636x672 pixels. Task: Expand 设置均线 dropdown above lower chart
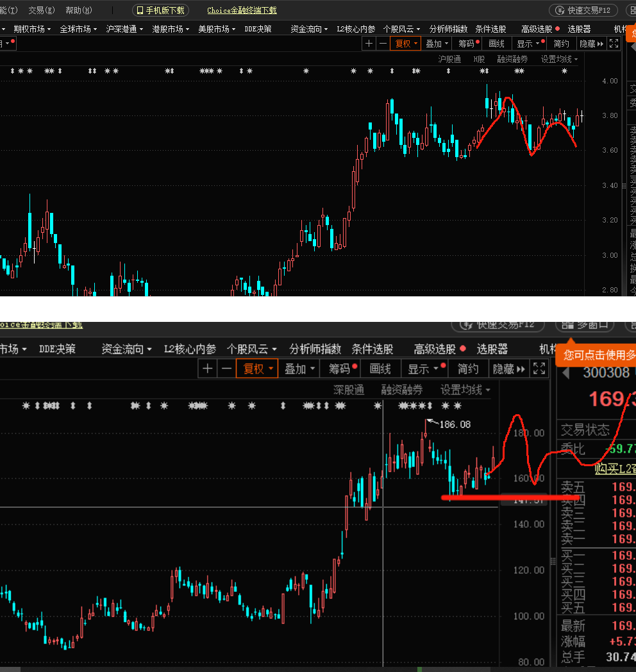tap(465, 390)
